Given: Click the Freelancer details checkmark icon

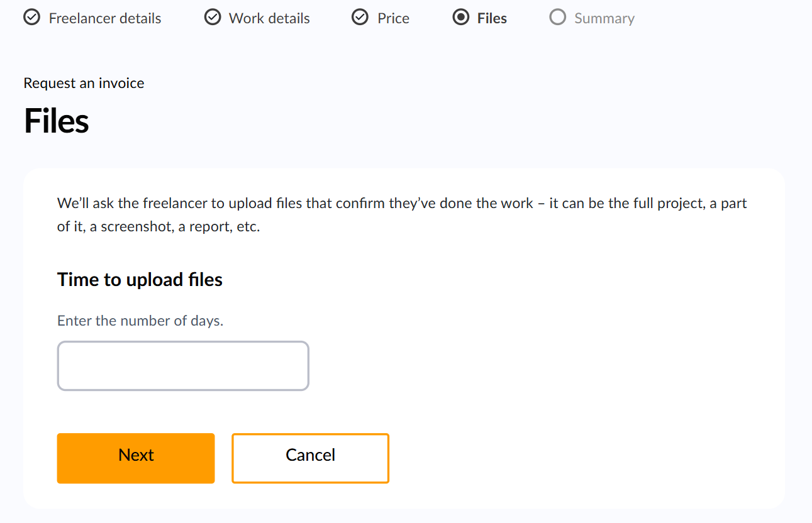Looking at the screenshot, I should (x=31, y=18).
